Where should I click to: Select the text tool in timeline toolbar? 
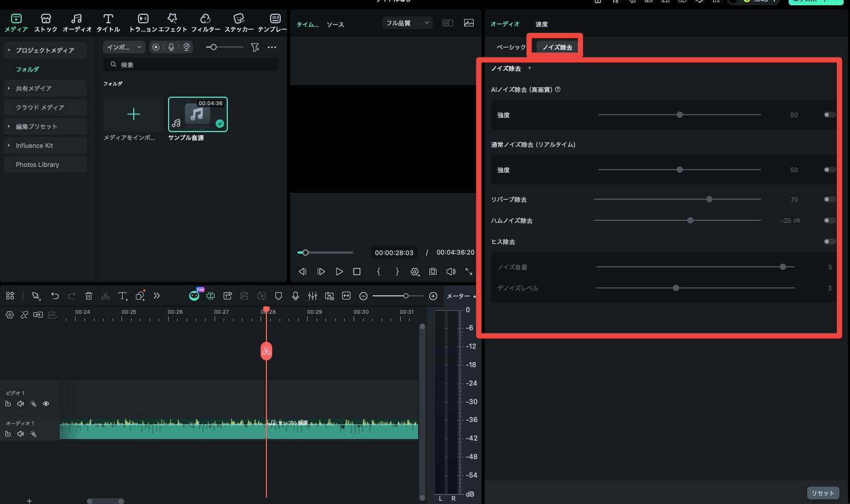pyautogui.click(x=122, y=296)
